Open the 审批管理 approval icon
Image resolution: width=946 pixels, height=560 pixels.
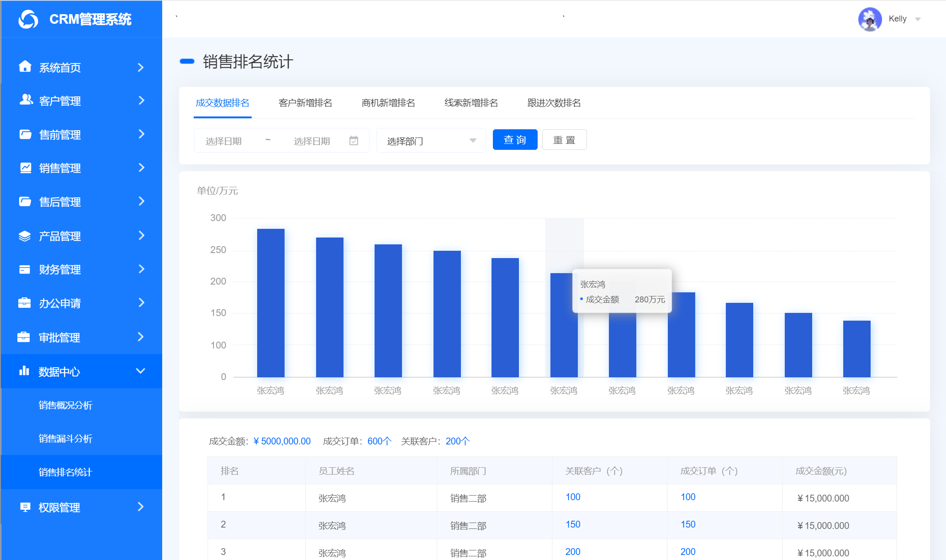point(25,337)
